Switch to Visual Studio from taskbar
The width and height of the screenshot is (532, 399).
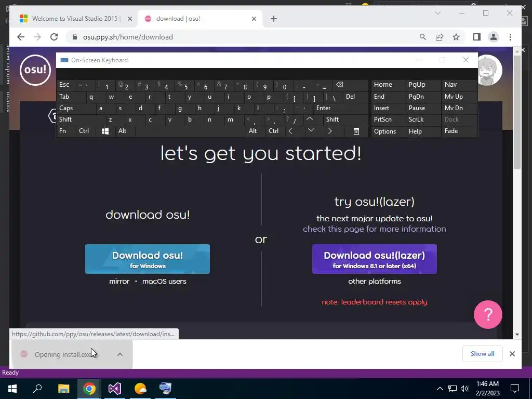115,389
